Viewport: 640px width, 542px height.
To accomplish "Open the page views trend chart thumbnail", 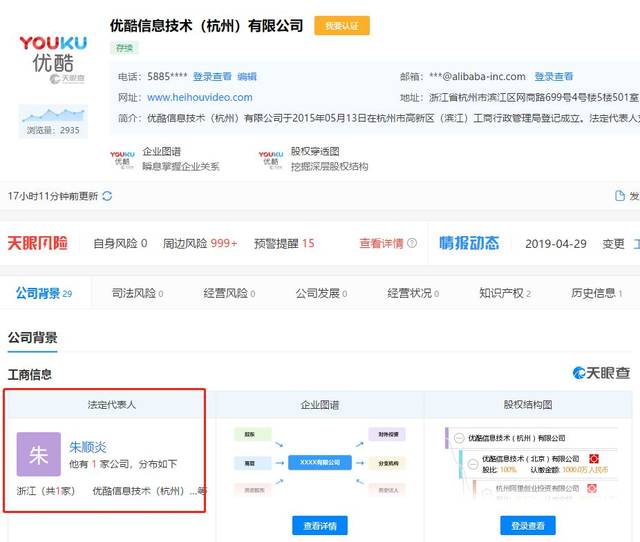I will pos(53,122).
